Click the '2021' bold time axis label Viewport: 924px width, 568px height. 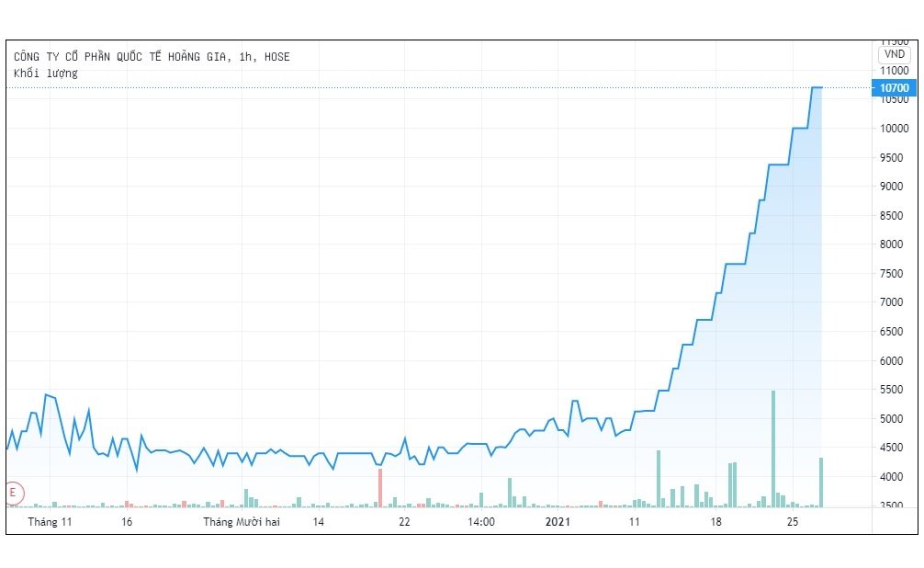click(x=558, y=522)
